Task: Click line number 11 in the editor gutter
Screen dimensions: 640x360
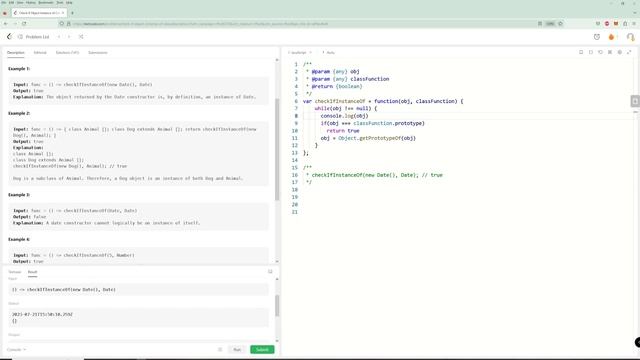Action: (295, 138)
